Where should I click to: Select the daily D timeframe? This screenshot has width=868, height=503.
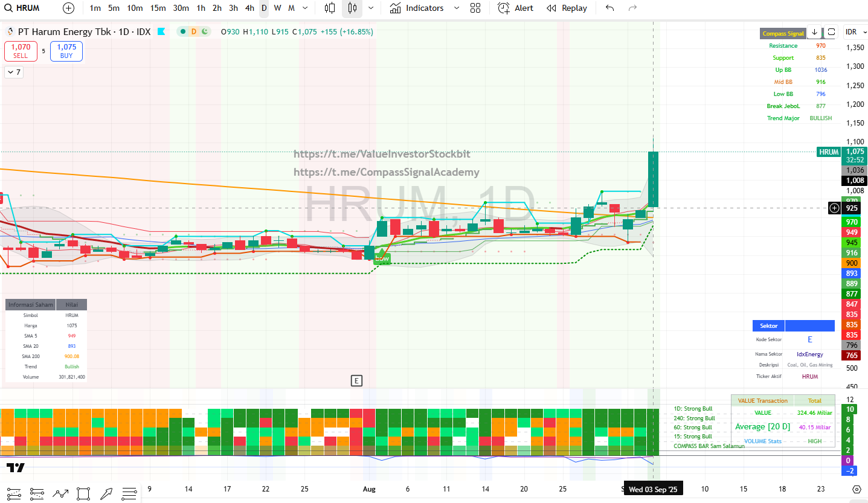(x=264, y=8)
